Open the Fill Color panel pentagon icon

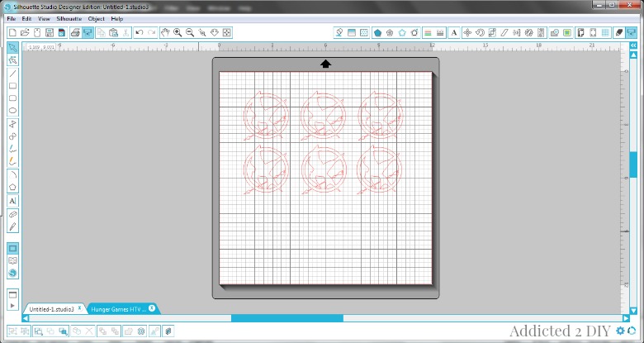(x=377, y=33)
